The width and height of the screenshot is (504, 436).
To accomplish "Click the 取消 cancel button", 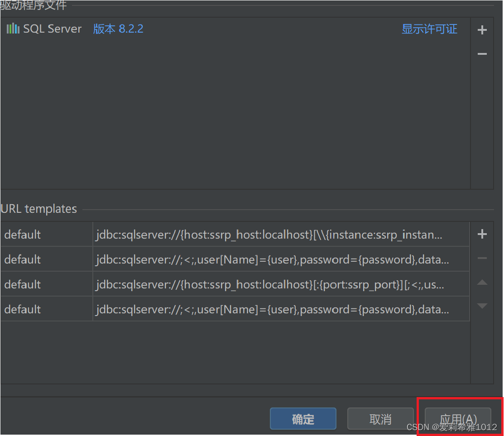I will (380, 418).
